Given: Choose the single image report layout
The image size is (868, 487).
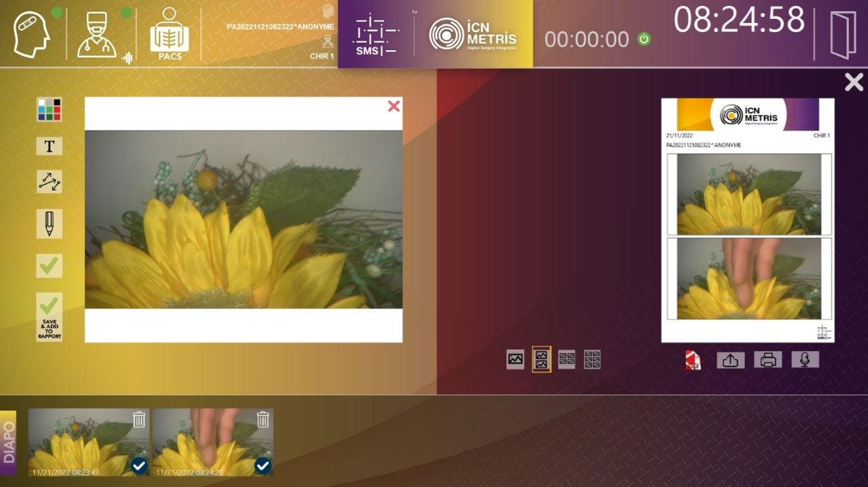Looking at the screenshot, I should [x=515, y=360].
